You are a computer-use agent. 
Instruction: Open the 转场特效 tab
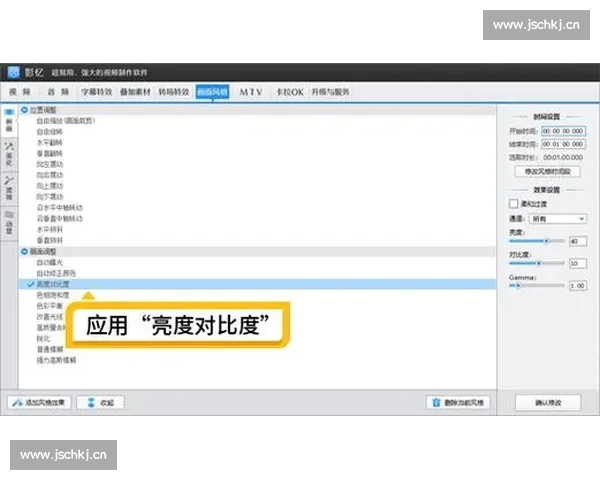174,92
